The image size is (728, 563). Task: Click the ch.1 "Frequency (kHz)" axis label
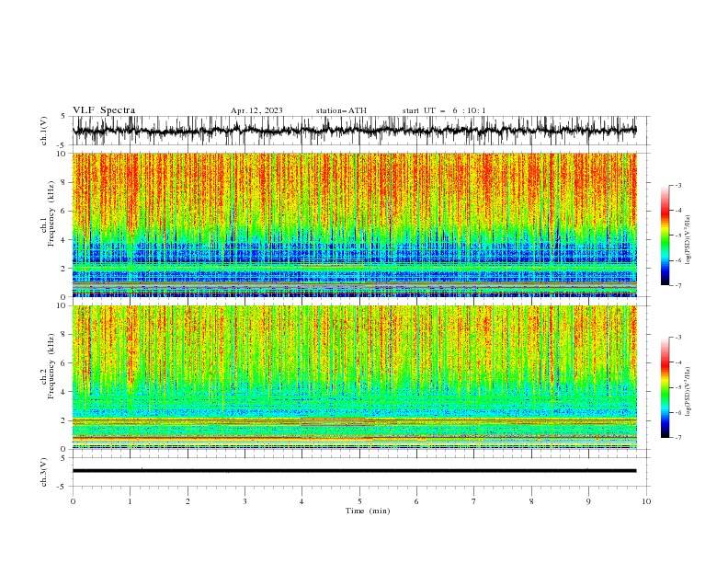pyautogui.click(x=51, y=214)
